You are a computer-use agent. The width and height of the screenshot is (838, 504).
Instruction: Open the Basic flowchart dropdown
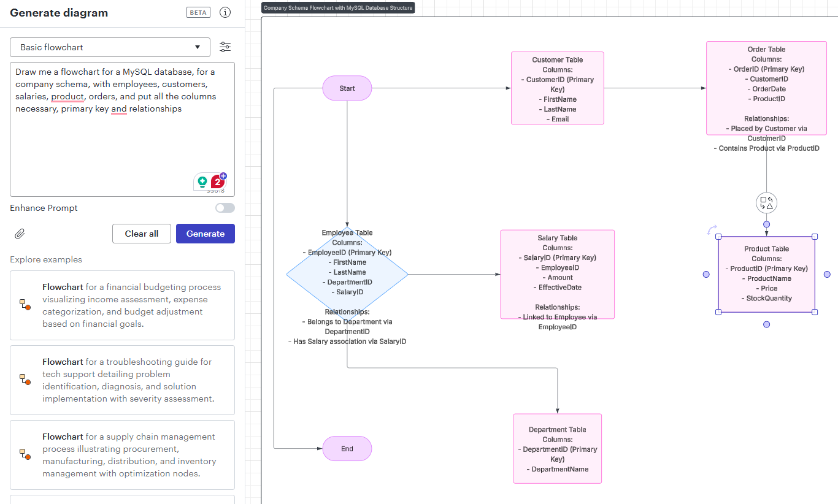[x=110, y=47]
